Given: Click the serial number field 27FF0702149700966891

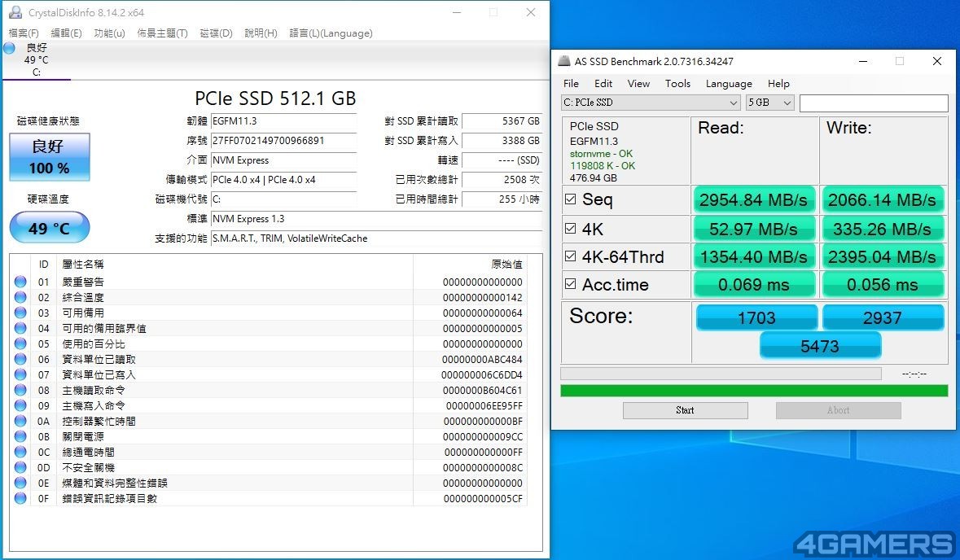Looking at the screenshot, I should [283, 141].
